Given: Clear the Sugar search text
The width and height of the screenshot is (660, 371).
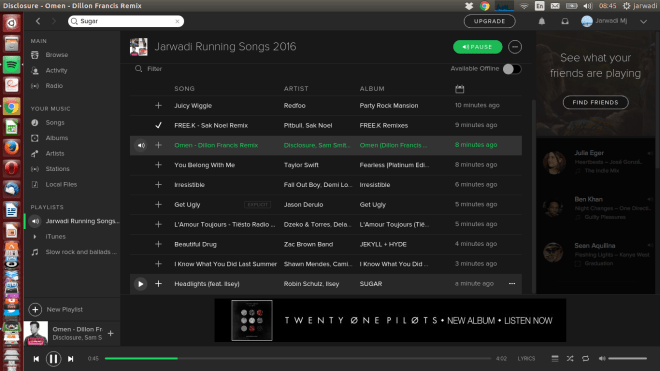Looking at the screenshot, I should point(177,21).
